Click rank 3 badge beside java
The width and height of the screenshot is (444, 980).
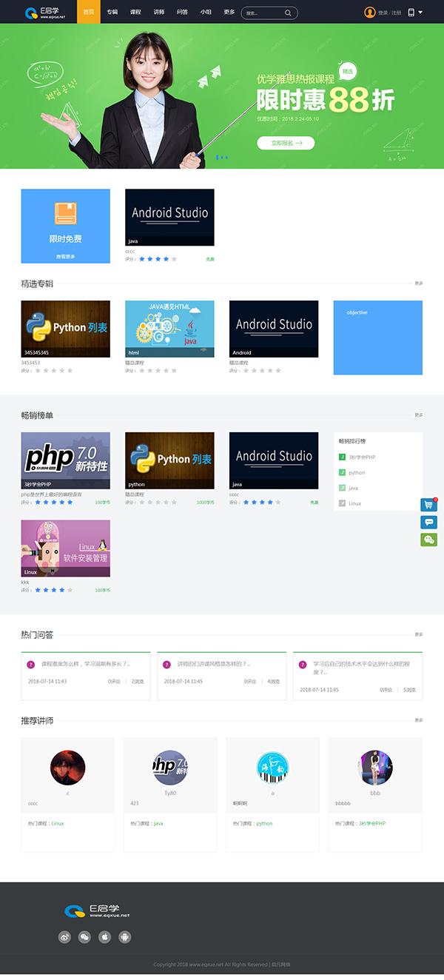[x=342, y=488]
